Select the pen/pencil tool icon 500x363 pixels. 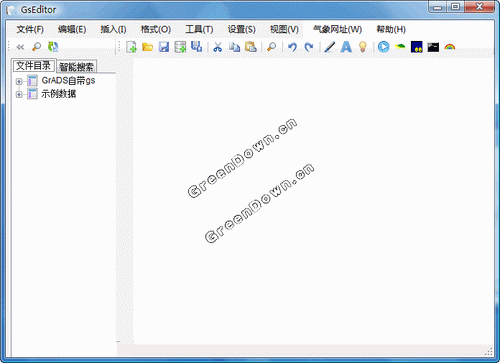330,47
